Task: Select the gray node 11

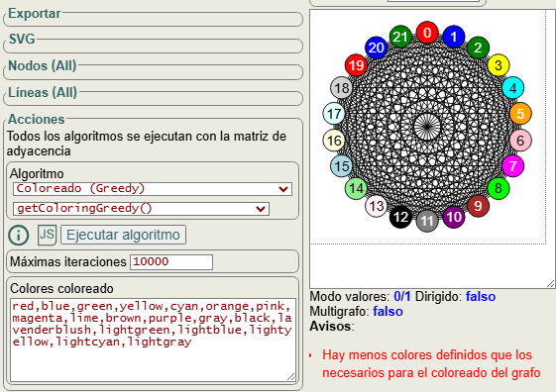Action: tap(427, 221)
